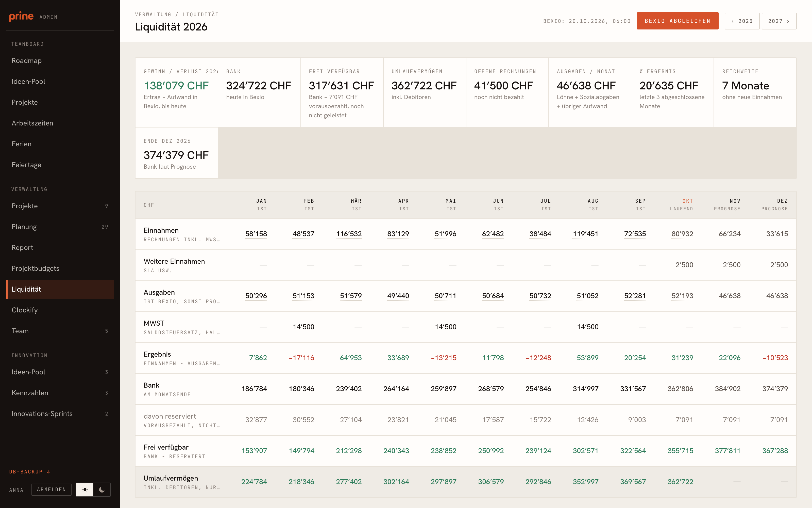Screen dimensions: 812x508
Task: Click the Gewinn / Verlust card
Action: [177, 92]
